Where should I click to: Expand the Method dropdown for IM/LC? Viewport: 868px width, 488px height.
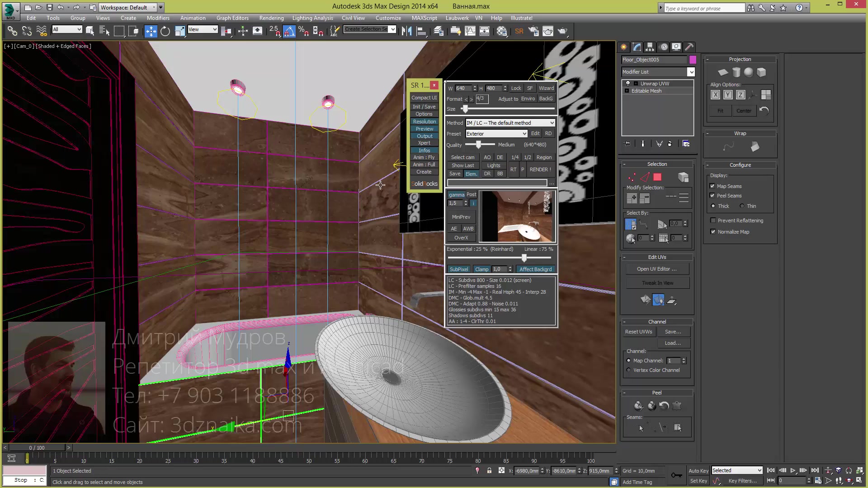[552, 123]
